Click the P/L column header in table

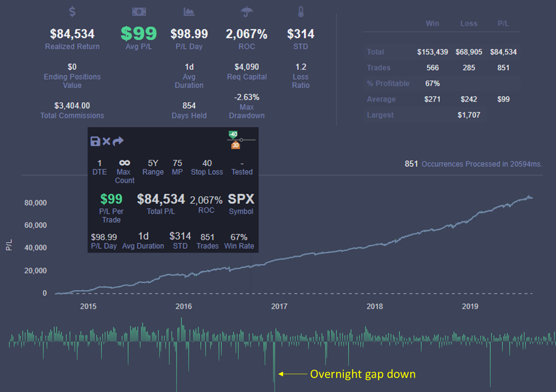pyautogui.click(x=503, y=23)
